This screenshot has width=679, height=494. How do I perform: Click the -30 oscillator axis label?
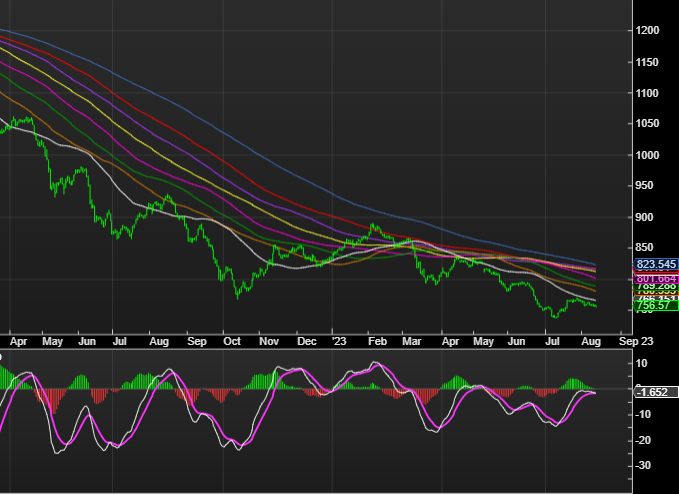coord(642,465)
